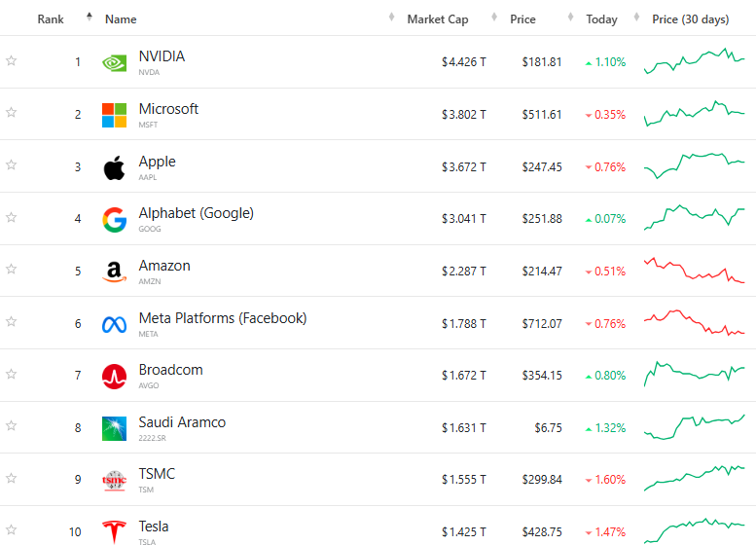Click the Saudi Aramco logo icon

[114, 428]
